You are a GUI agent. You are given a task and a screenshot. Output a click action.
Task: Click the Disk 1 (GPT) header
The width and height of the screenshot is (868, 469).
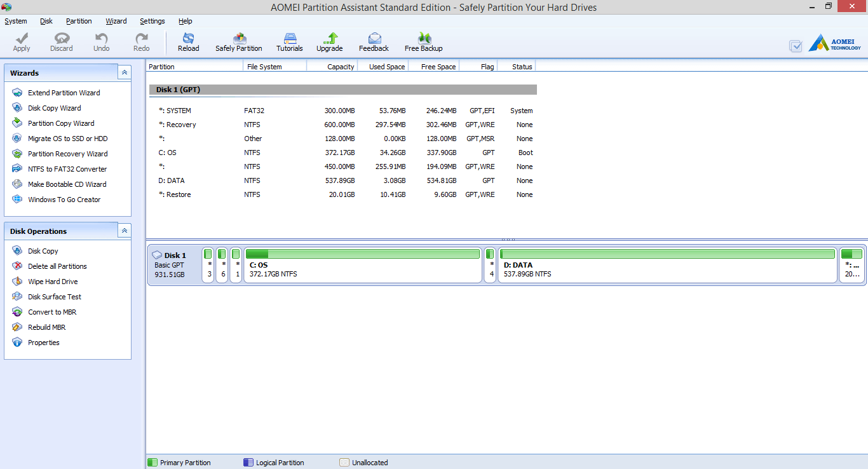[343, 90]
